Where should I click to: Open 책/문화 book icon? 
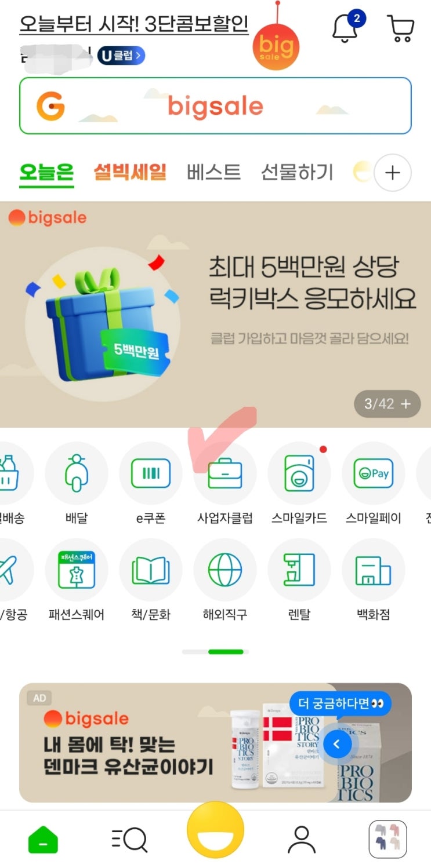pyautogui.click(x=151, y=570)
